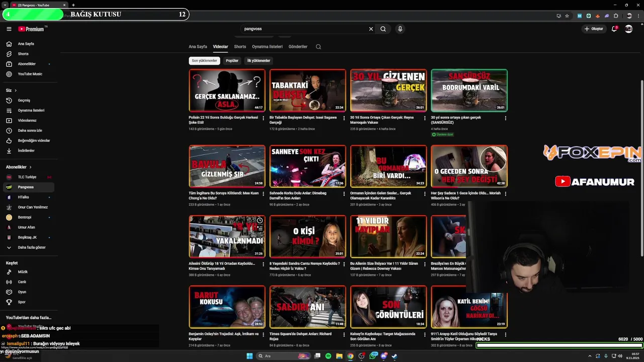Open the Chrome extensions puzzle icon
The height and width of the screenshot is (362, 644).
(x=616, y=16)
